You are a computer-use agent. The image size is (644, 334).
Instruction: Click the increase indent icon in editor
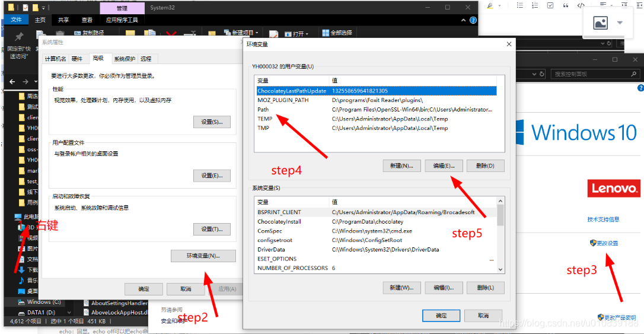624,4
